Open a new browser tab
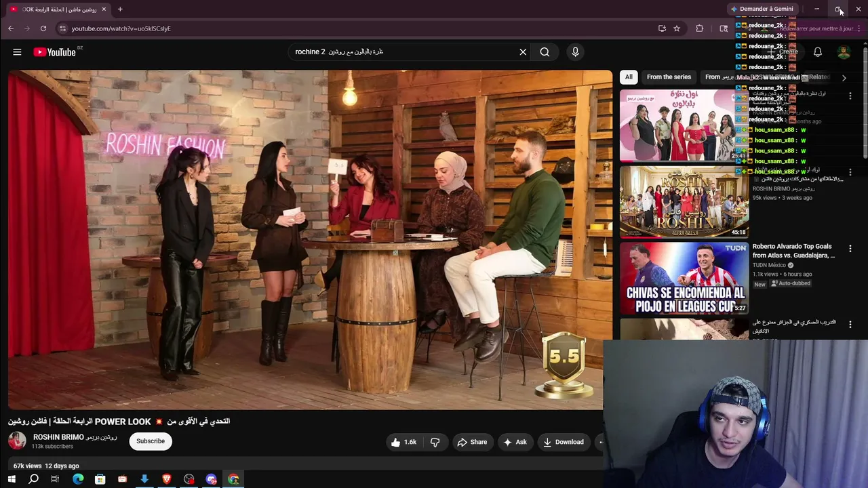Viewport: 868px width, 488px height. point(120,9)
